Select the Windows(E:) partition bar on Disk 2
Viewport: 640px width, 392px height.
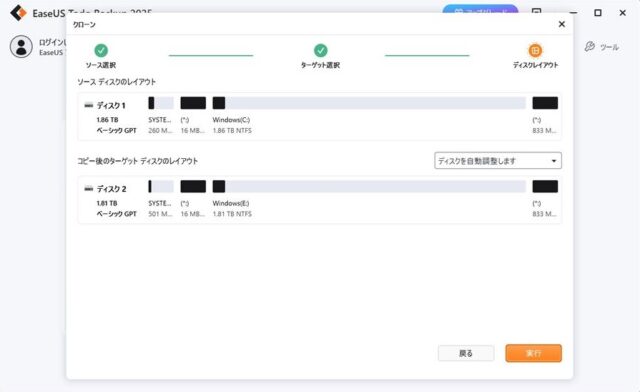[369, 186]
